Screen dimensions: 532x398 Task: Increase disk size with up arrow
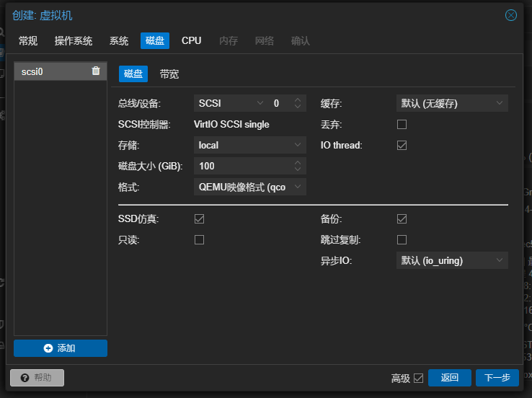tap(298, 163)
